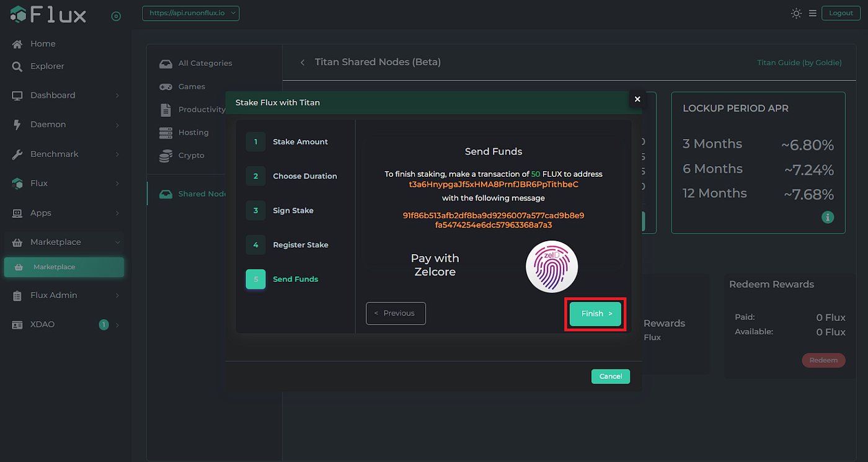
Task: Expand the Benchmark chevron
Action: [x=117, y=154]
